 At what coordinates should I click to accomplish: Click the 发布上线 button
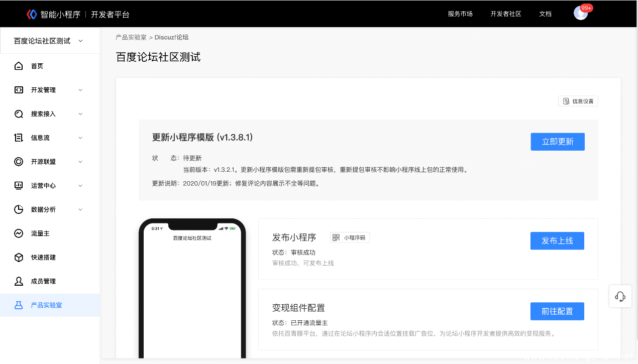point(557,241)
